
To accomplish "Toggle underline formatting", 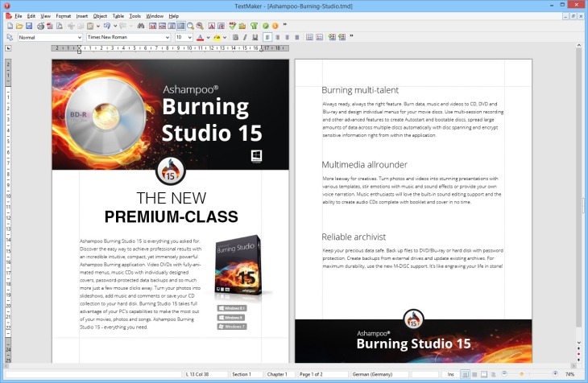I will click(x=254, y=37).
